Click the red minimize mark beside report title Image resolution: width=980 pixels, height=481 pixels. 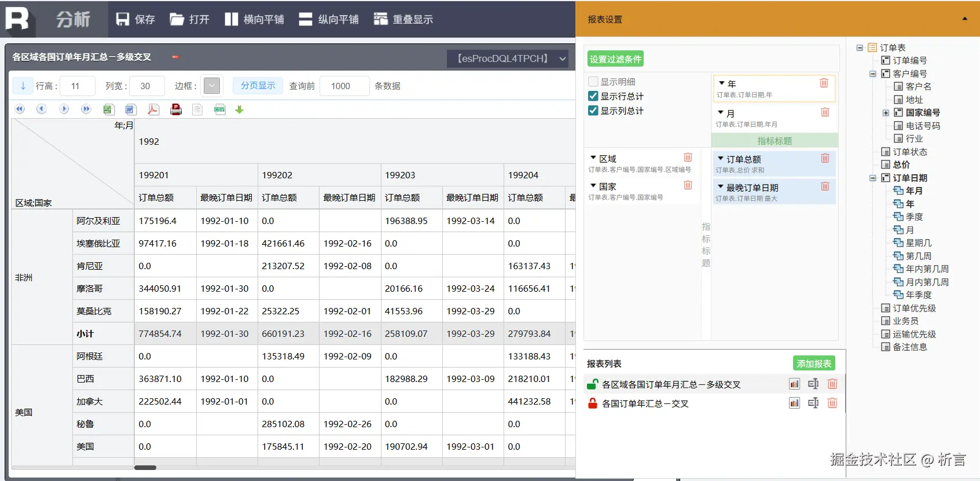pos(175,57)
